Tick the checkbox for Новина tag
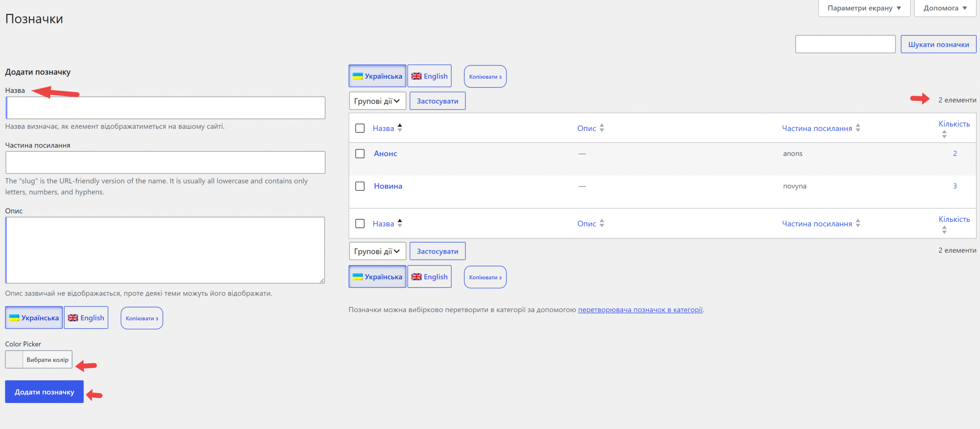Viewport: 980px width, 429px height. coord(360,186)
